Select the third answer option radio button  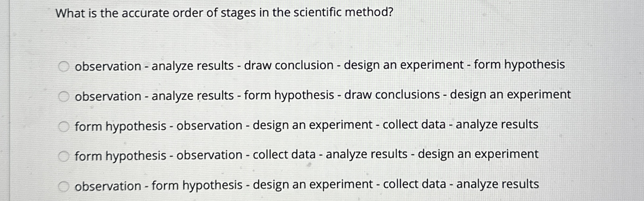(x=64, y=126)
